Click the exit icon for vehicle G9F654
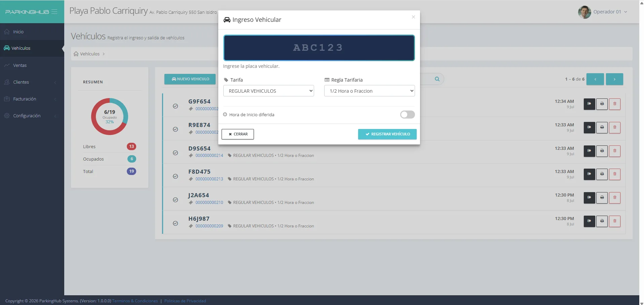644x305 pixels. pos(589,104)
